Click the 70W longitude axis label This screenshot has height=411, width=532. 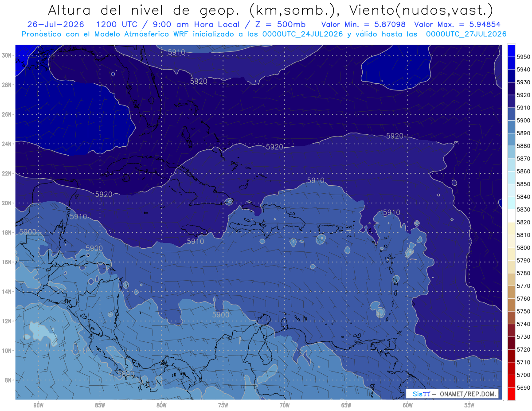(285, 405)
